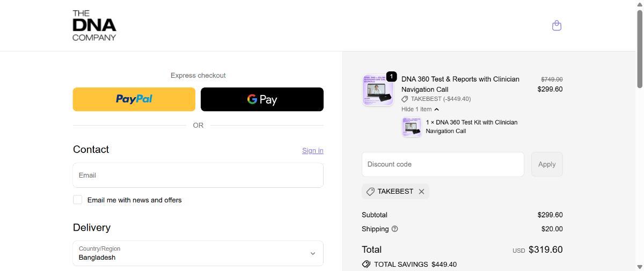Choose Google Pay express checkout
644x271 pixels.
pos(262,99)
